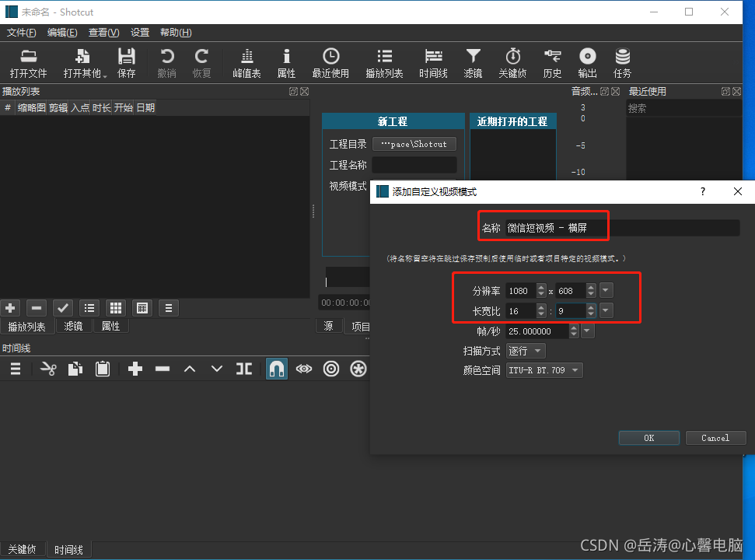Click the video mode name (名称) field
This screenshot has width=755, height=560.
[623, 228]
